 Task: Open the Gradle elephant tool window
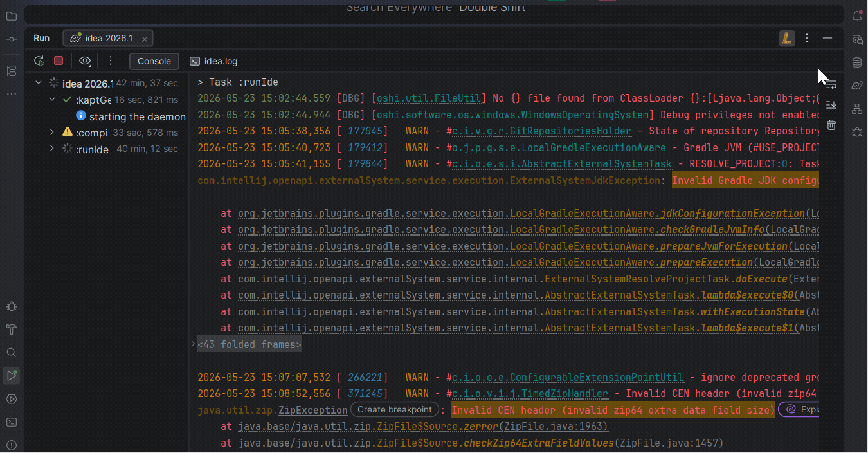click(x=856, y=86)
